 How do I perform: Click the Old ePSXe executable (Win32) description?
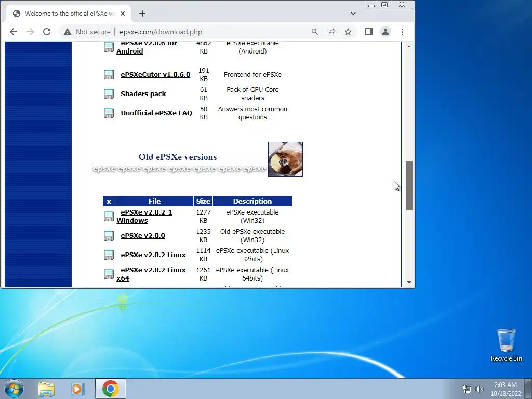coord(252,236)
